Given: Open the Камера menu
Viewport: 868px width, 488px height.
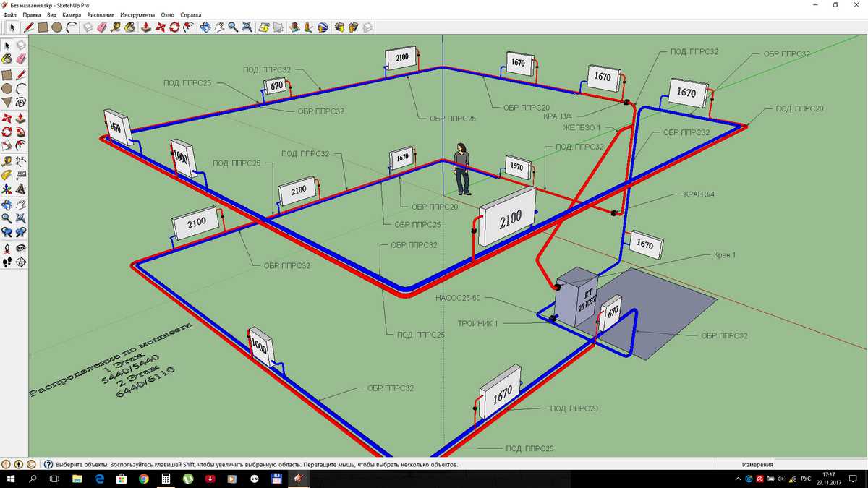Looking at the screenshot, I should point(72,14).
